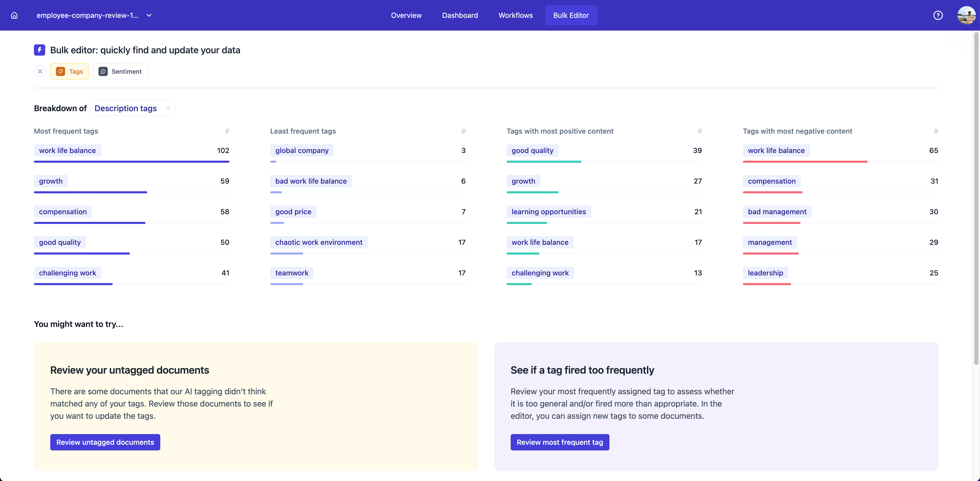The height and width of the screenshot is (481, 980).
Task: Open the help question mark icon
Action: tap(938, 15)
